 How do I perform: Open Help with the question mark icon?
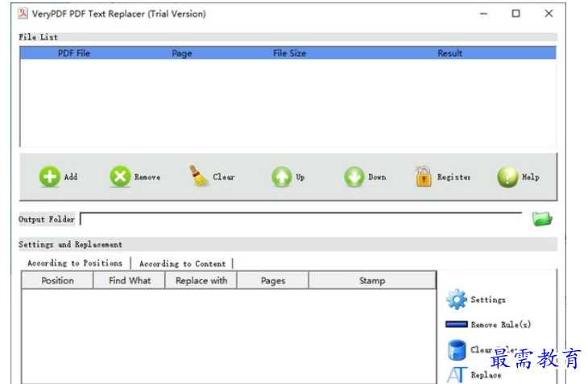507,177
